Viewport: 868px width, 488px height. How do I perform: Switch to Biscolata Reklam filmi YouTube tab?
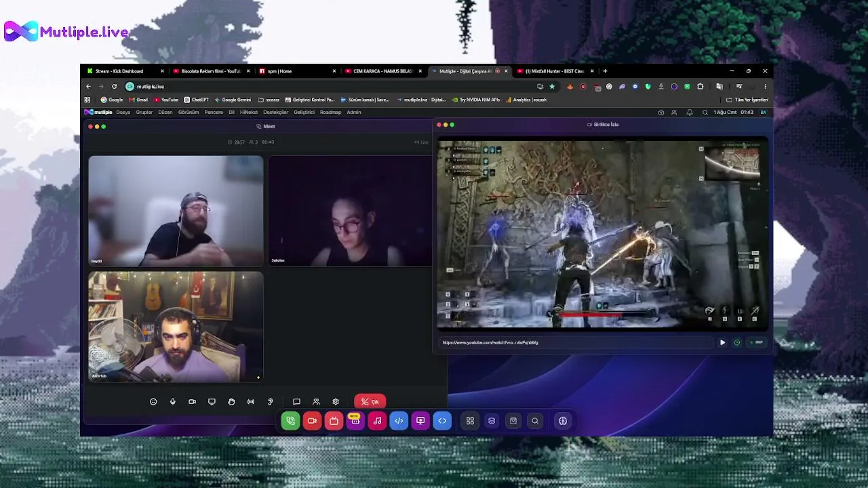212,71
